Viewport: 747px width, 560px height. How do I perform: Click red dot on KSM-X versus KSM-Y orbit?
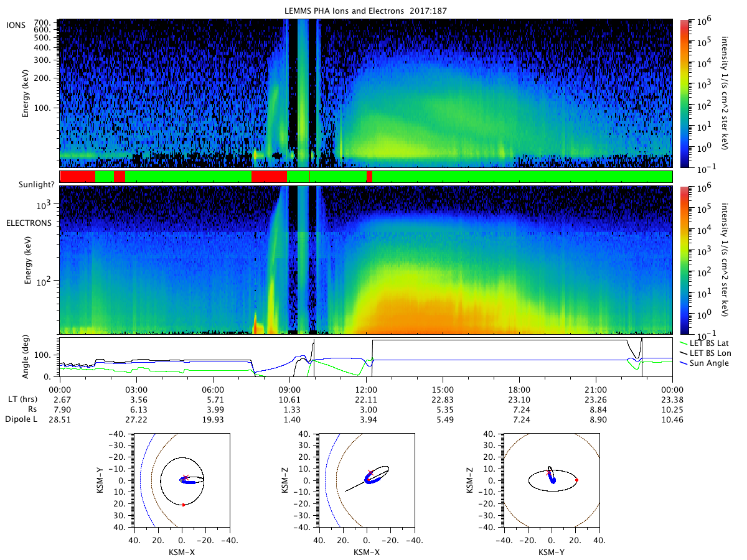184,505
